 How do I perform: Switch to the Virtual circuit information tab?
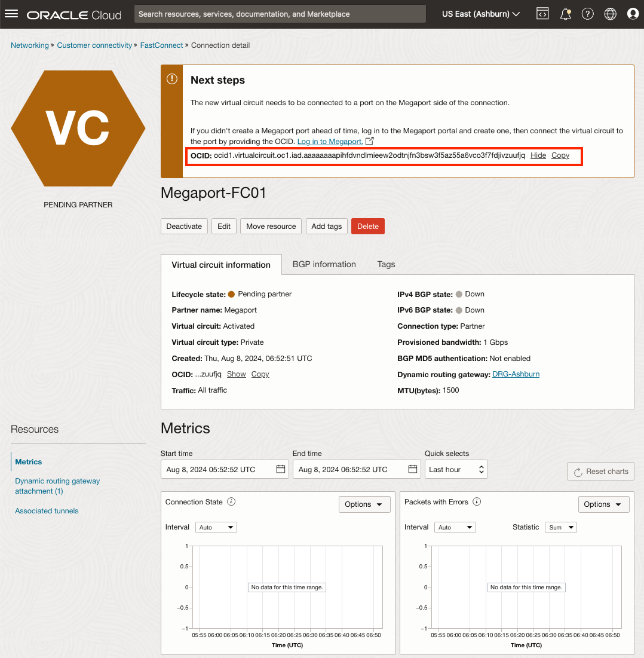tap(221, 265)
